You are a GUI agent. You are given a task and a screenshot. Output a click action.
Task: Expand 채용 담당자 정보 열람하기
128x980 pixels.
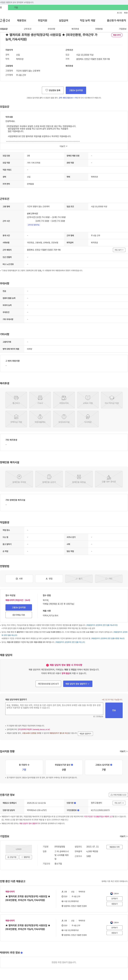[78, 684]
